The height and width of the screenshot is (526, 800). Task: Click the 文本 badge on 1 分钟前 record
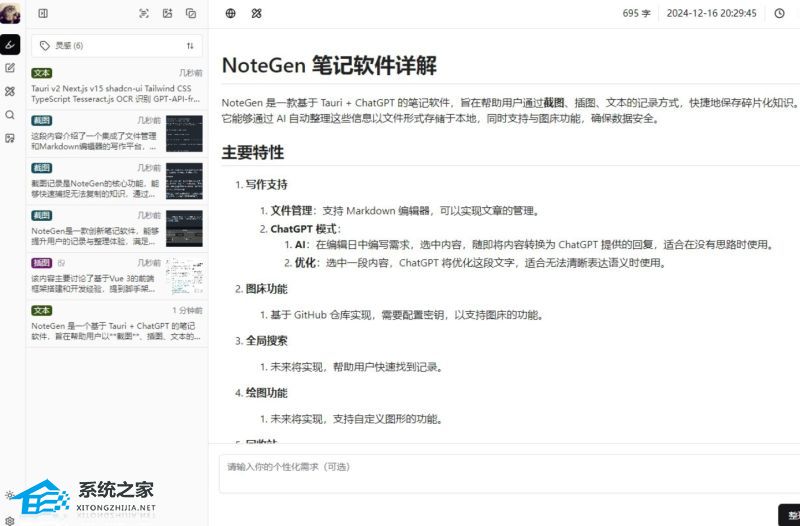[41, 310]
